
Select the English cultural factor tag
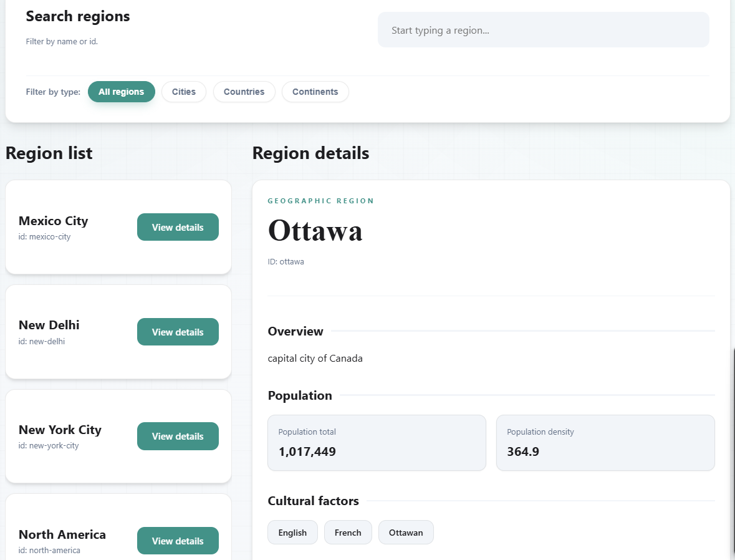click(292, 532)
